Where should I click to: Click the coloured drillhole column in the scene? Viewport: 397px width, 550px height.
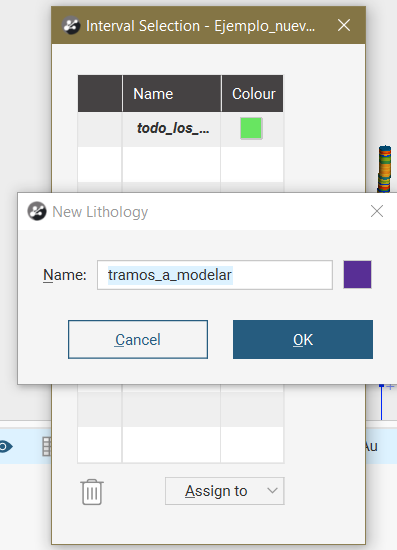(x=384, y=169)
